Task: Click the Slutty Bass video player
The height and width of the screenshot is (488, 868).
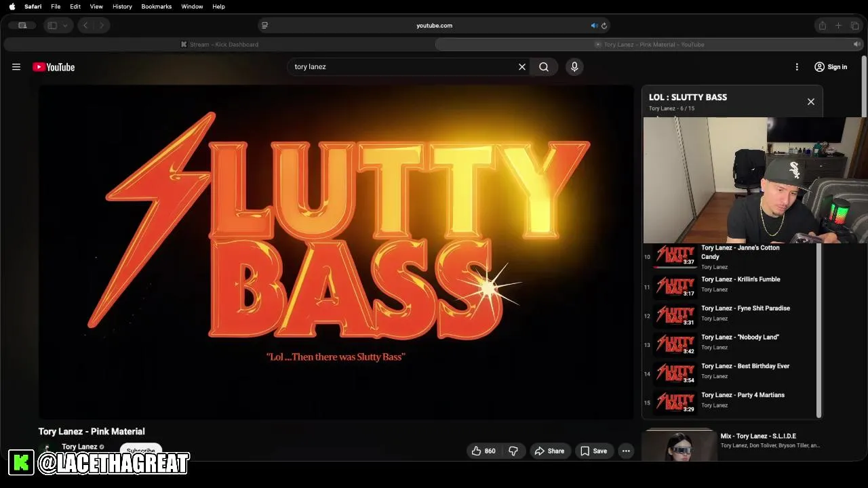Action: coord(336,251)
